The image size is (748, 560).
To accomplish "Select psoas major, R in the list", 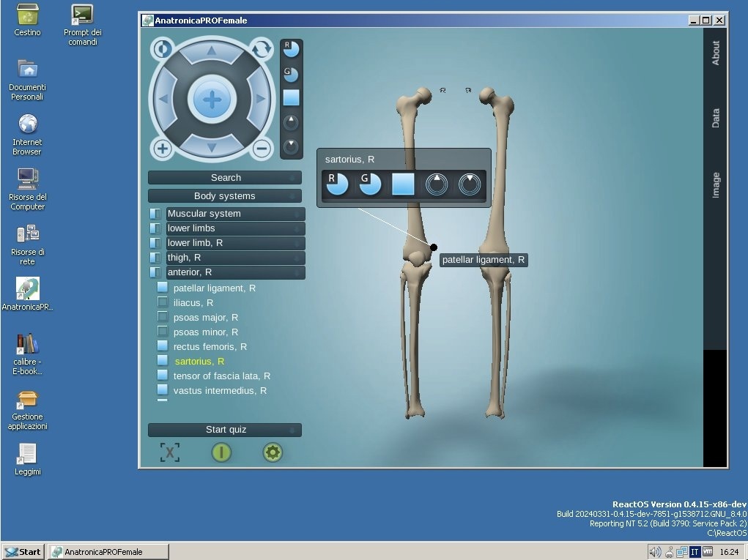I will (206, 318).
